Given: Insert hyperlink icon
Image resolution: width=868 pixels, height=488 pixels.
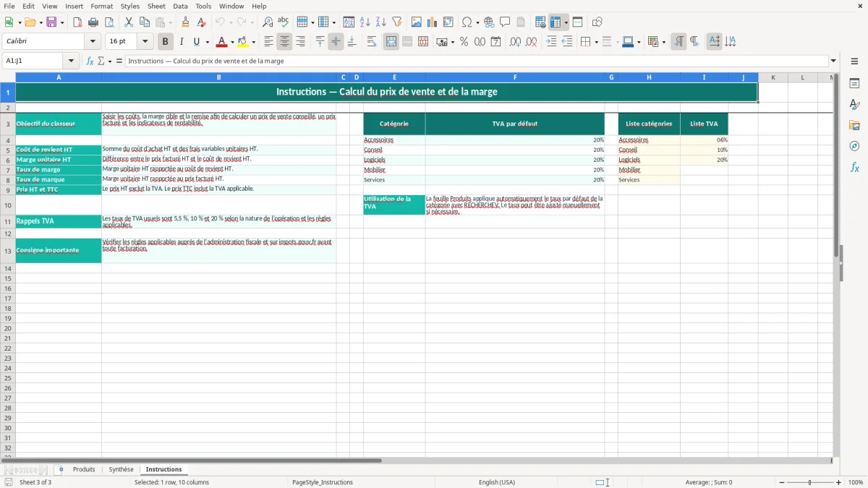Looking at the screenshot, I should pyautogui.click(x=489, y=22).
